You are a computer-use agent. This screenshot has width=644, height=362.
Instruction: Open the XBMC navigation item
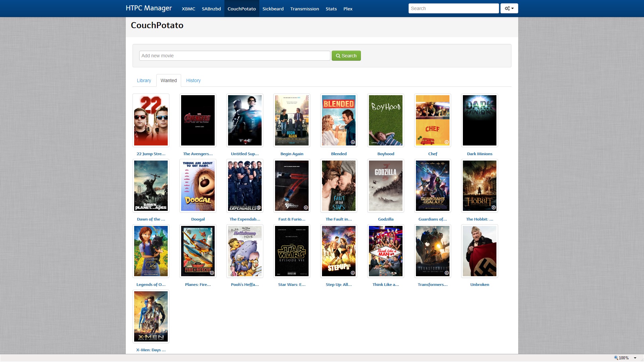tap(189, 9)
